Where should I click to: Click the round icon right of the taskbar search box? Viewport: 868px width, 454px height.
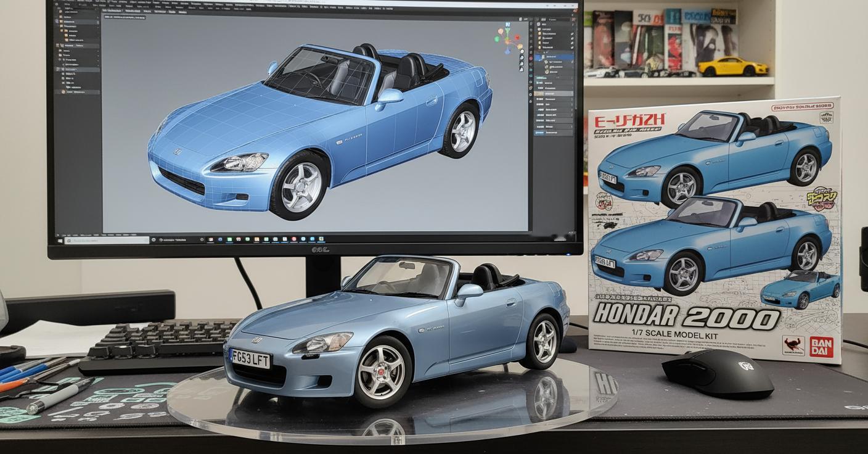point(154,240)
